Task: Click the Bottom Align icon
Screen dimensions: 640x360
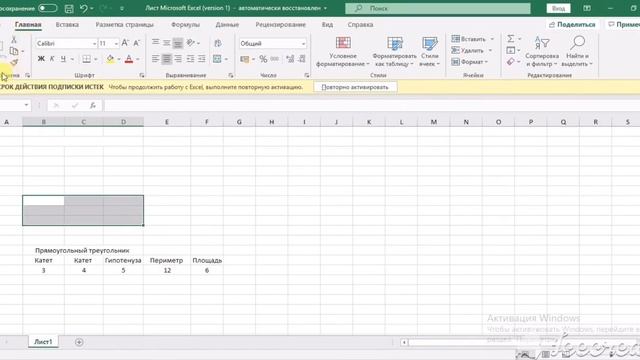Action: click(x=178, y=42)
